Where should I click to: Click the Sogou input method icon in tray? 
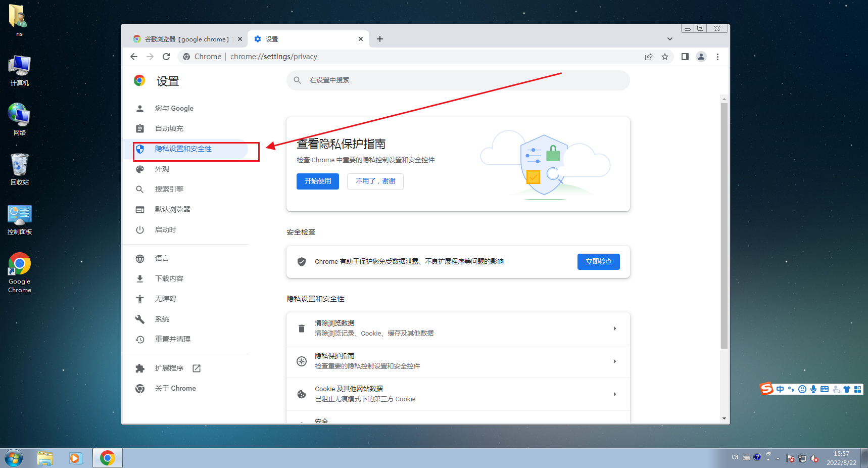(x=766, y=389)
